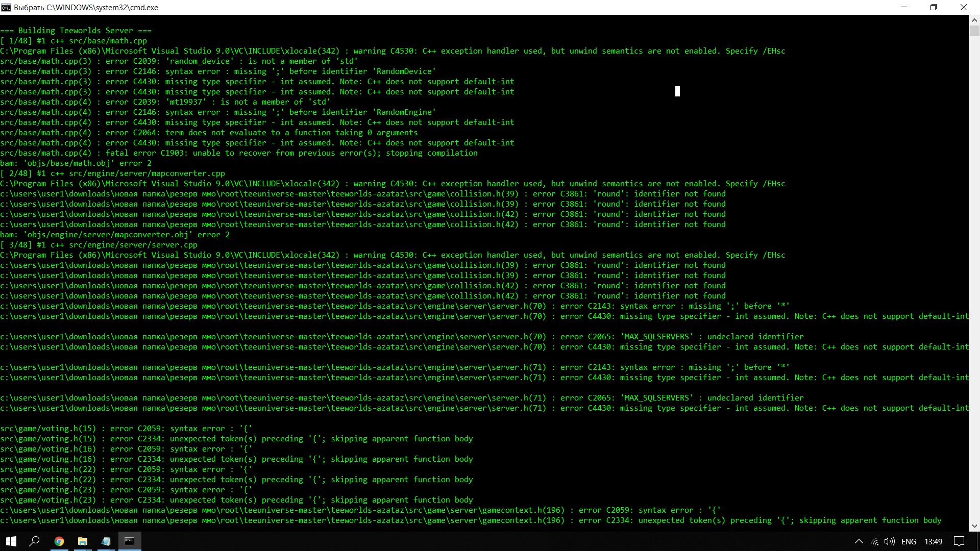980x551 pixels.
Task: Switch to the notepad app taskbar icon
Action: [106, 541]
